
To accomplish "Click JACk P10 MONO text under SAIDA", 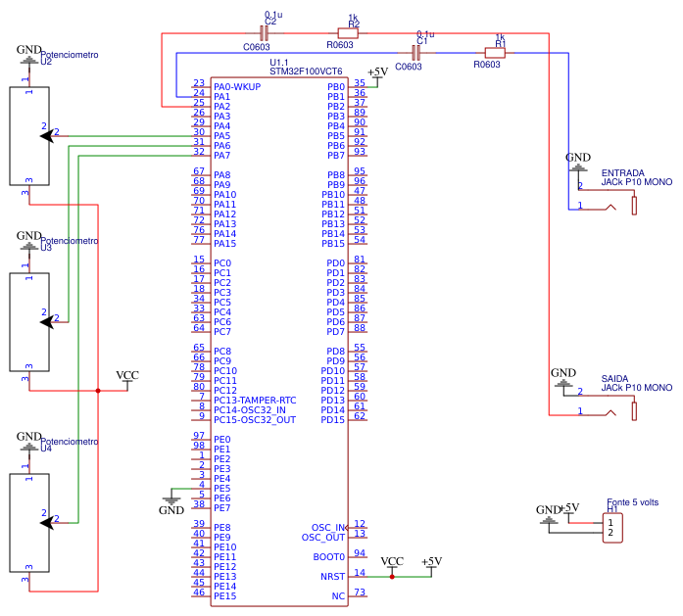I will coord(637,388).
